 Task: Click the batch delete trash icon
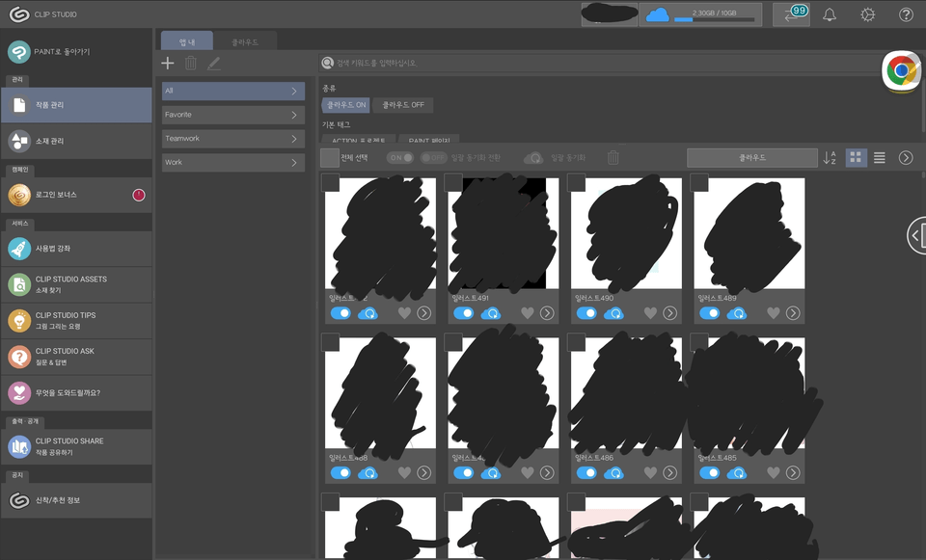[613, 157]
